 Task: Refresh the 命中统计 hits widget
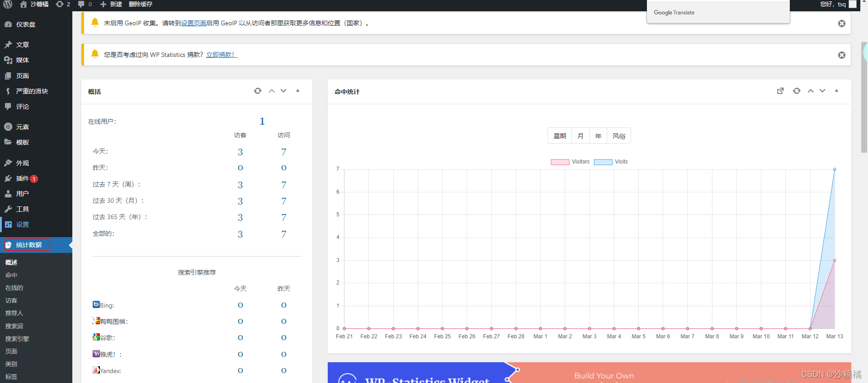(x=797, y=91)
